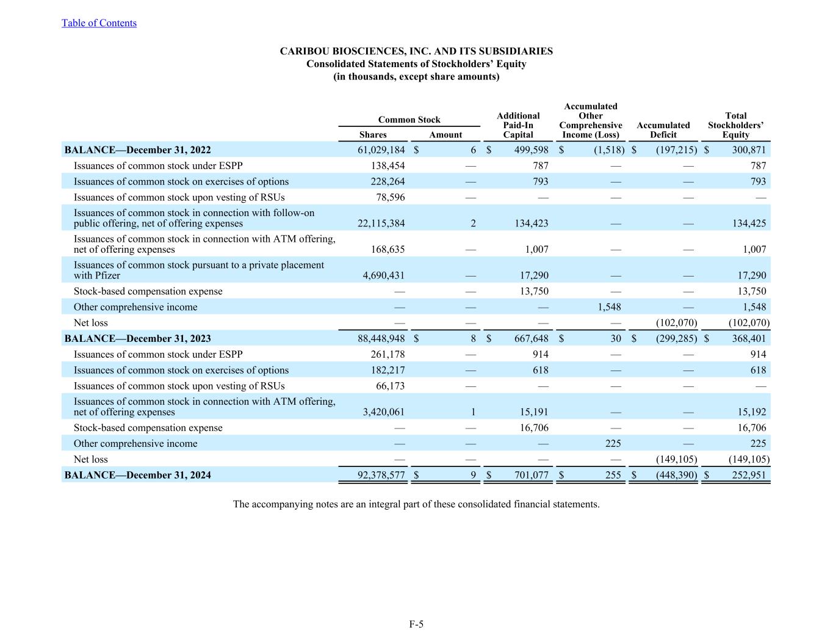Select the BALANCE—December 31, 2022 row label
833x644 pixels.
coord(138,150)
